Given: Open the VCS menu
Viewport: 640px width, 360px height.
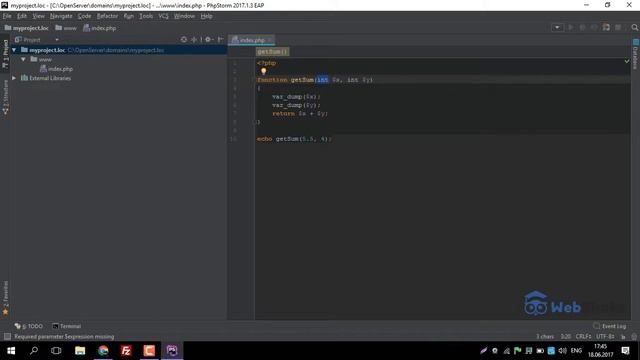Looking at the screenshot, I should point(163,16).
